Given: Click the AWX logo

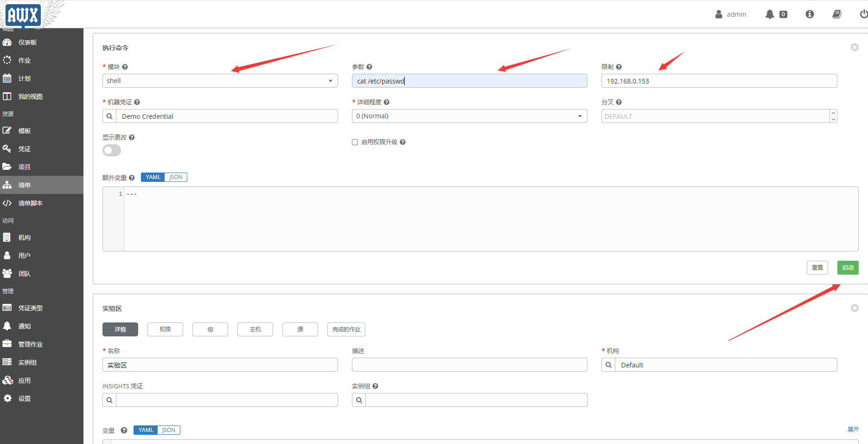Looking at the screenshot, I should click(x=23, y=15).
